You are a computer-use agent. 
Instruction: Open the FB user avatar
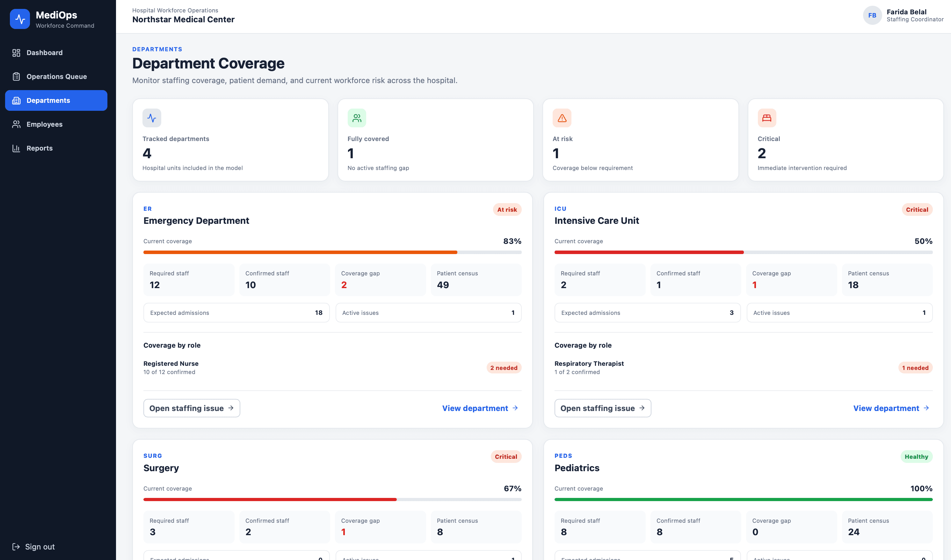872,16
